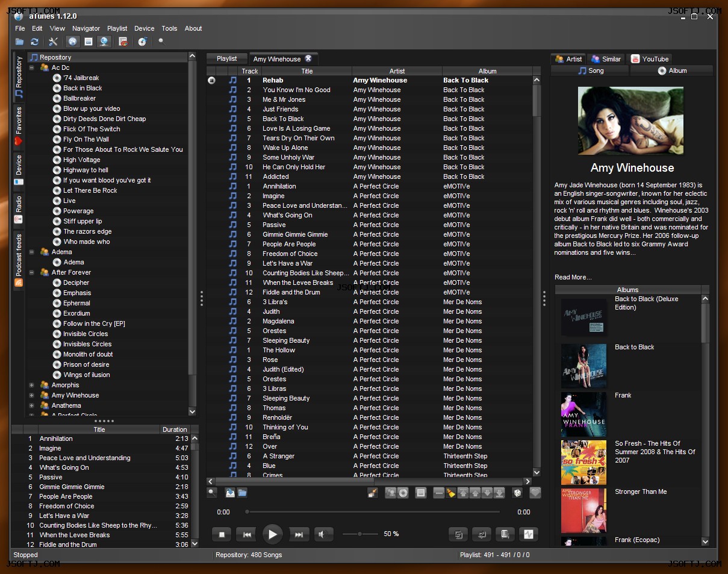728x574 pixels.
Task: Select the Podcast feeds side tab
Action: tap(19, 260)
